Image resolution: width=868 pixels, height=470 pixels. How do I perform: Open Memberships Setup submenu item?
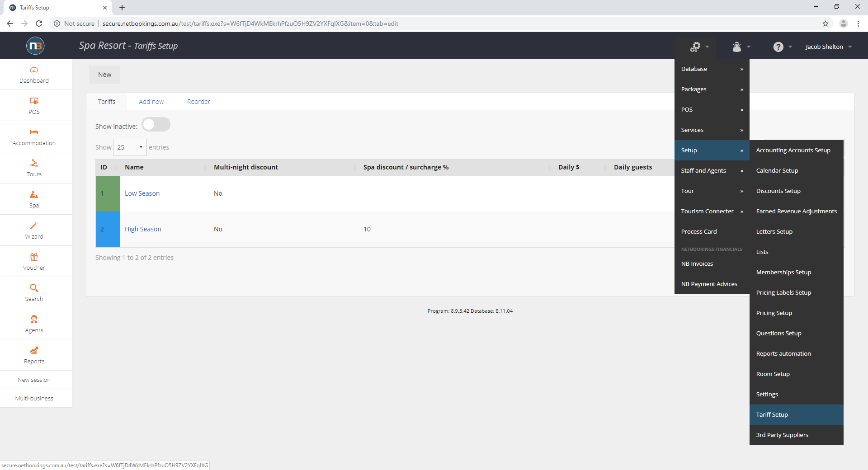point(797,272)
